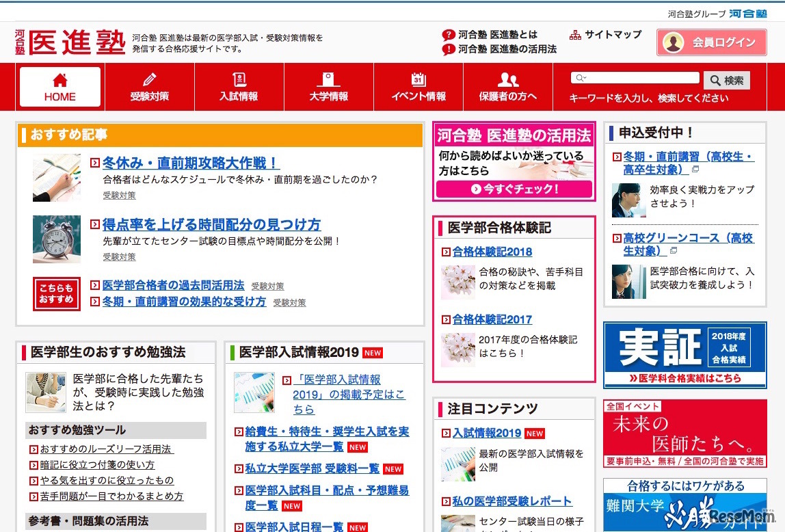Open 暗記に役立つ付箋の使い方 link
785x532 pixels.
point(97,465)
